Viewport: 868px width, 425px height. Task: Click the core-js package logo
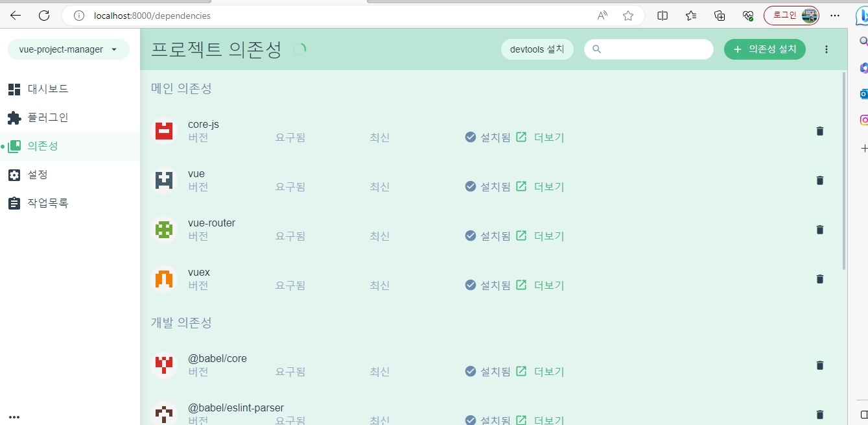164,131
